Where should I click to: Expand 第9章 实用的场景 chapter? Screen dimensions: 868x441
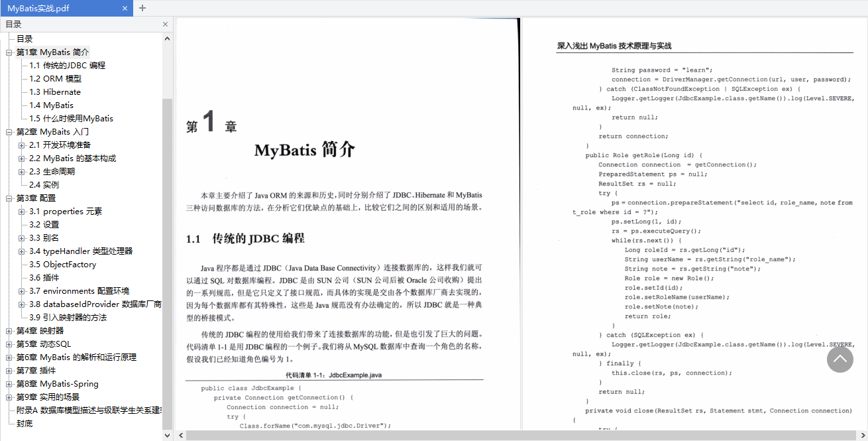tap(9, 397)
